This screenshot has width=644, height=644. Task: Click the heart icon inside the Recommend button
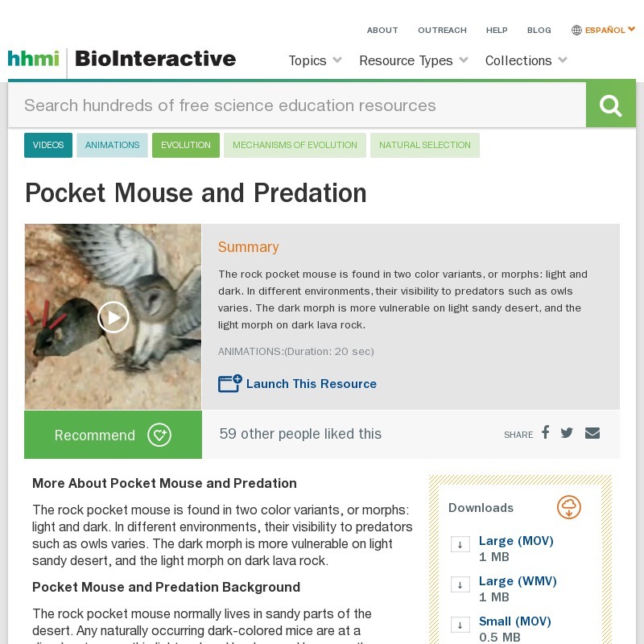(x=159, y=435)
